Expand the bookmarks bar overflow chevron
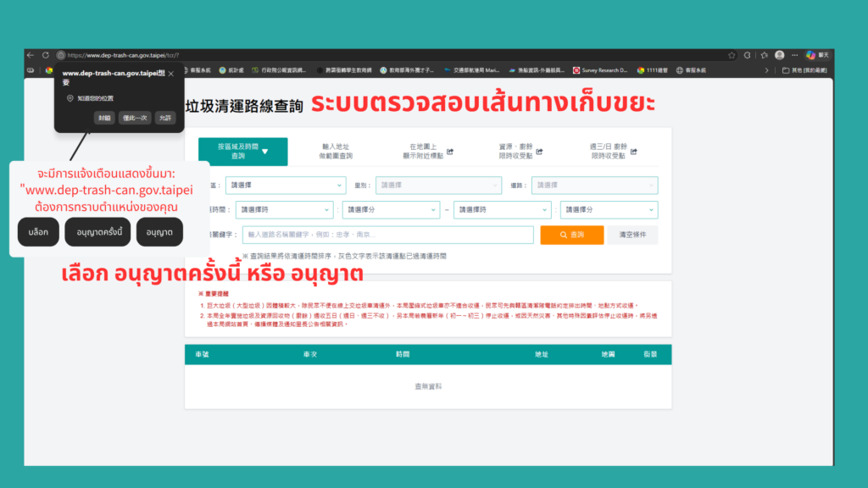868x488 pixels. tap(766, 70)
